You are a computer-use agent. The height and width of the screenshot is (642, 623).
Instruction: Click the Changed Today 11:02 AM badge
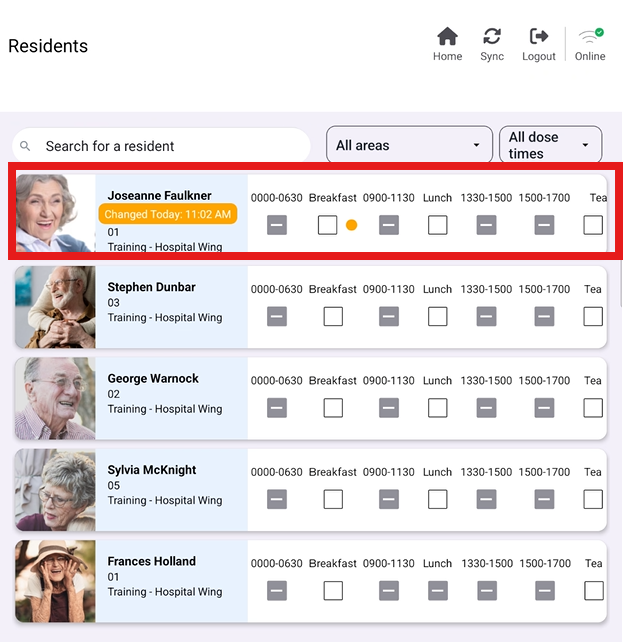(x=168, y=214)
